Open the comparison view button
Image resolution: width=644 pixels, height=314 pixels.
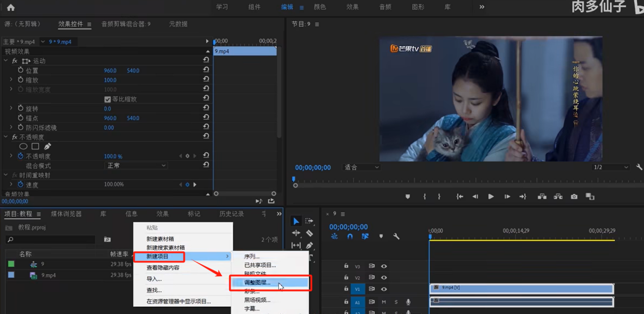point(590,196)
